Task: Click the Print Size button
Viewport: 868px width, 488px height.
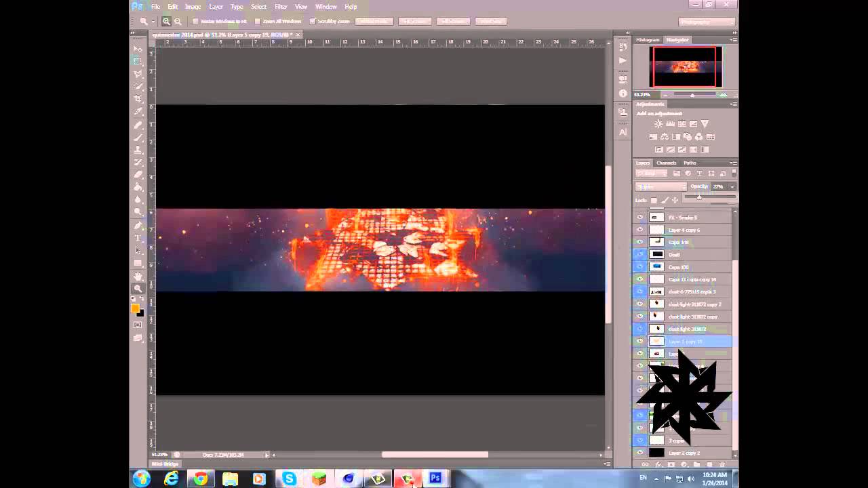Action: click(x=492, y=22)
